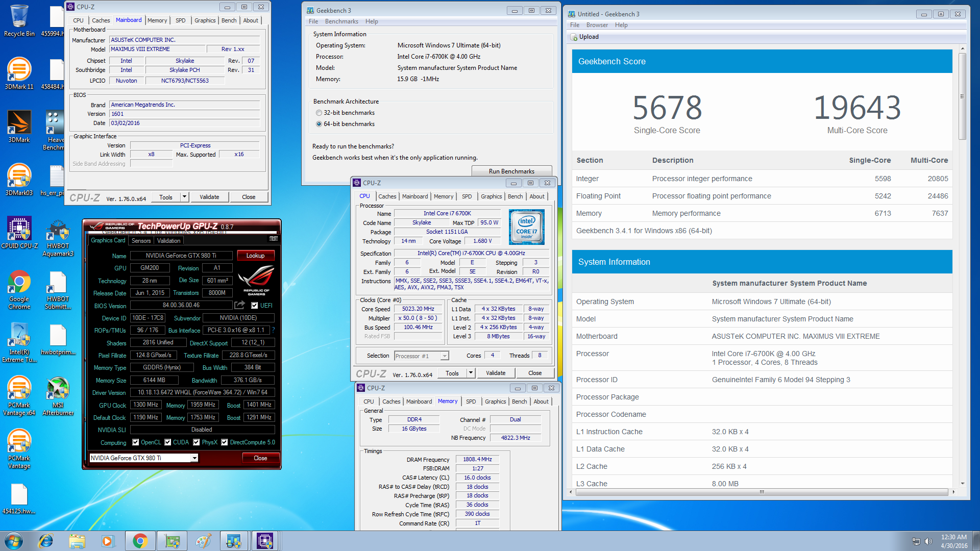
Task: Select the 32-bit benchmarks option
Action: tap(319, 113)
